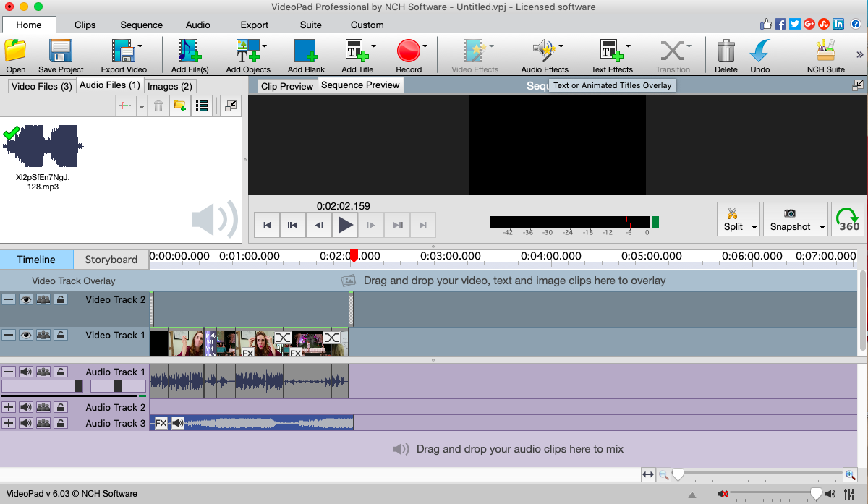Click the Export Video icon
868x504 pixels.
[x=123, y=51]
